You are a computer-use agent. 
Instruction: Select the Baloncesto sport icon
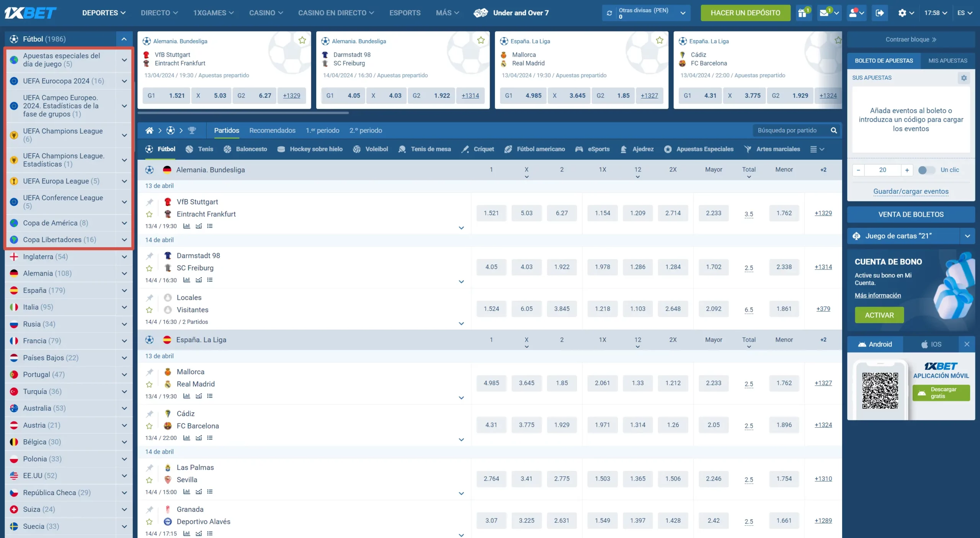(x=227, y=149)
